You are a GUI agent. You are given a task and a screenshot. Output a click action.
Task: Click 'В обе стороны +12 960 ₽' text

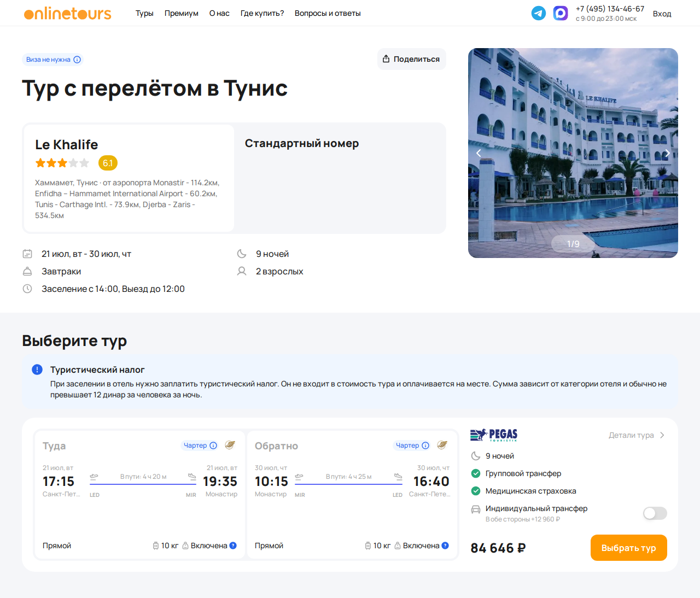[523, 519]
